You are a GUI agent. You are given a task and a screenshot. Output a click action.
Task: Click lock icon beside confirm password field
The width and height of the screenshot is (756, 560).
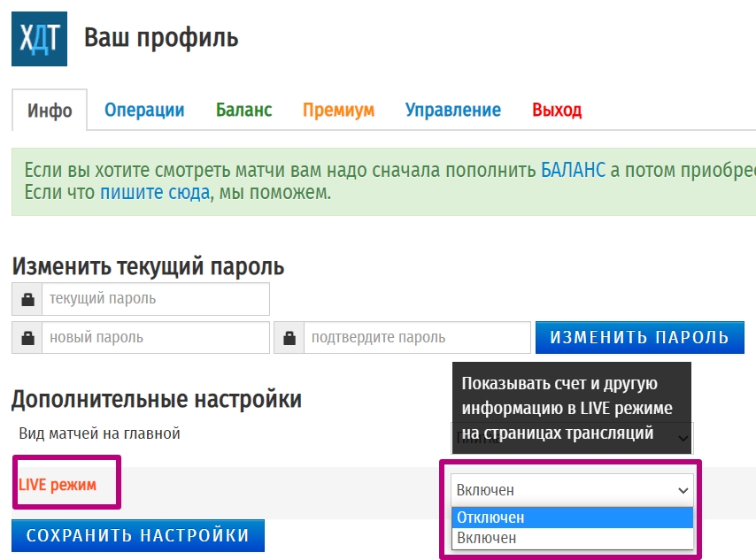pyautogui.click(x=289, y=338)
